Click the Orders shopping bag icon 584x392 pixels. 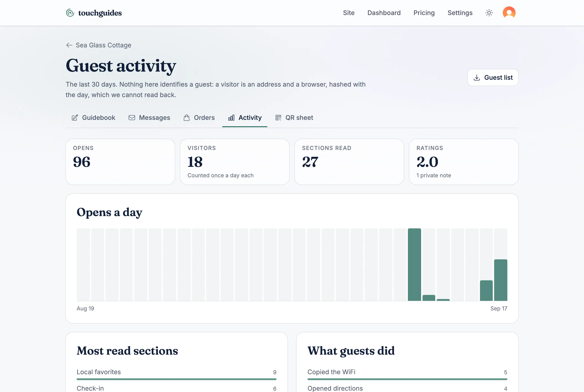click(x=187, y=118)
